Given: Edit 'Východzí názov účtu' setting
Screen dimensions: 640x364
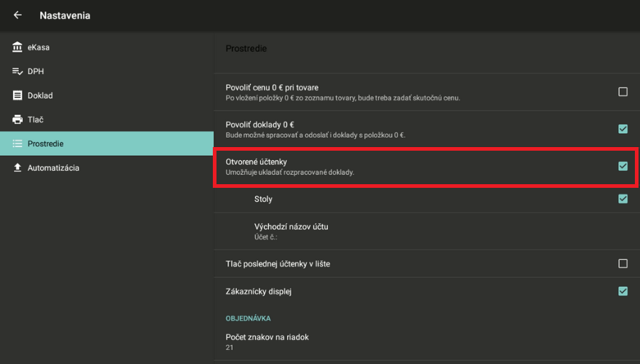Looking at the screenshot, I should 291,231.
